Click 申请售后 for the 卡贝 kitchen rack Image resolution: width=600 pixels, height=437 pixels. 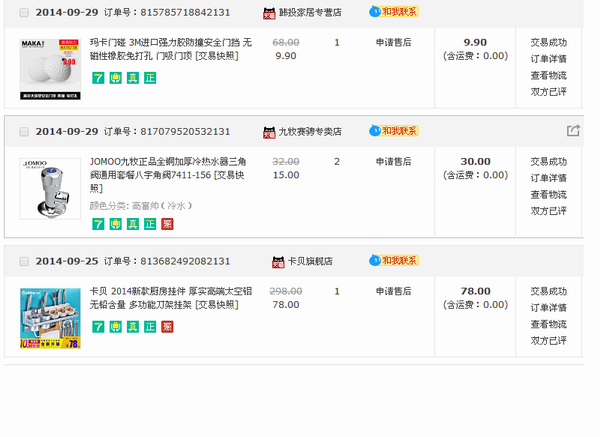[393, 291]
